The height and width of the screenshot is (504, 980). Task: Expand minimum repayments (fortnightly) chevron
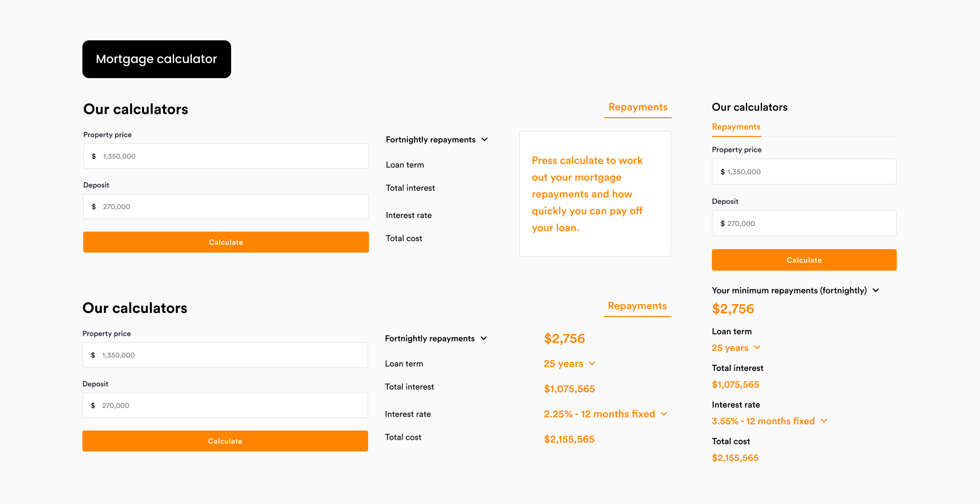(876, 291)
